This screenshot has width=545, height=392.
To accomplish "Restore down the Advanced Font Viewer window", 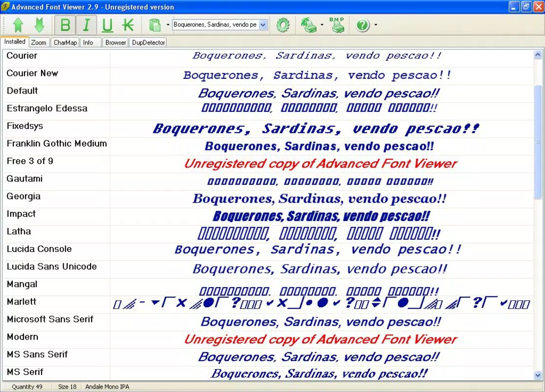I will pyautogui.click(x=526, y=6).
